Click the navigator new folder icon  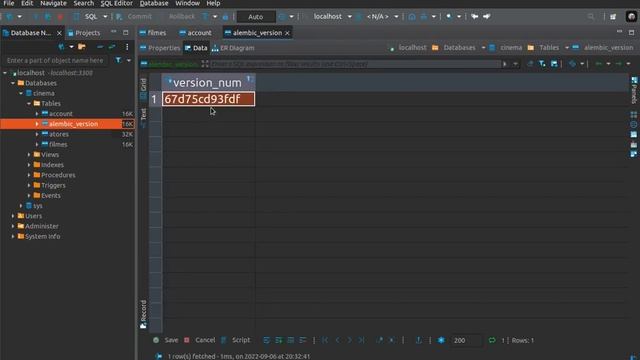[x=82, y=47]
